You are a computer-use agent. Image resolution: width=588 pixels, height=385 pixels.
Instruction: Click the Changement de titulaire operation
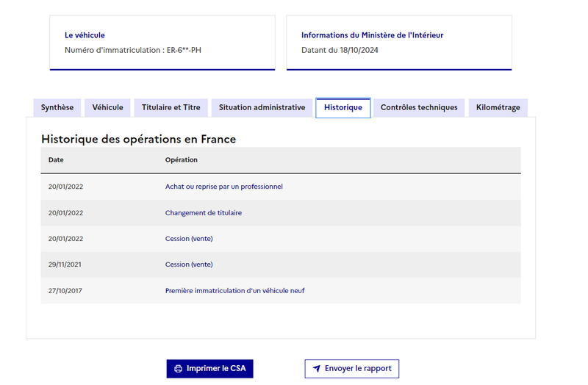[204, 213]
